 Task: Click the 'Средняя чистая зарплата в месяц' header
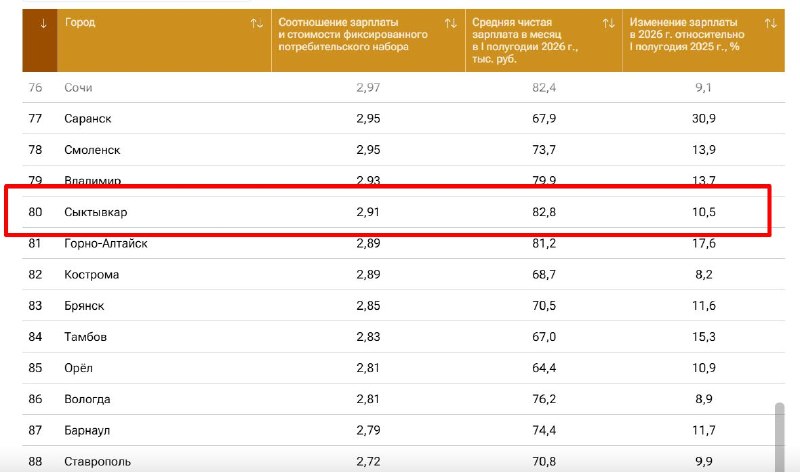(x=525, y=40)
